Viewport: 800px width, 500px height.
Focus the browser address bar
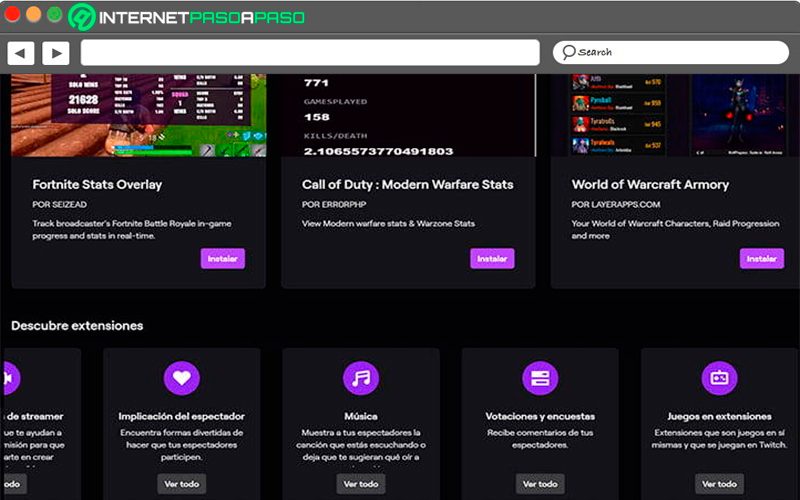tap(310, 53)
